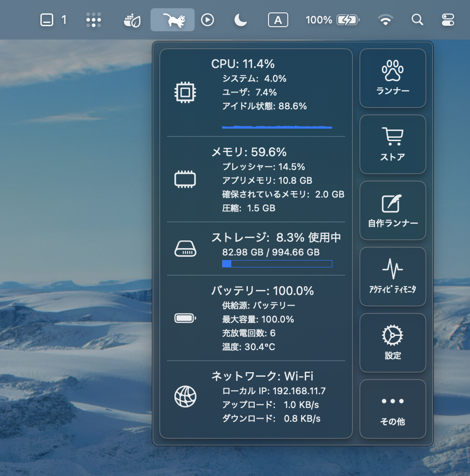Click the CPU usage graph line
Image resolution: width=470 pixels, height=476 pixels.
(x=277, y=127)
